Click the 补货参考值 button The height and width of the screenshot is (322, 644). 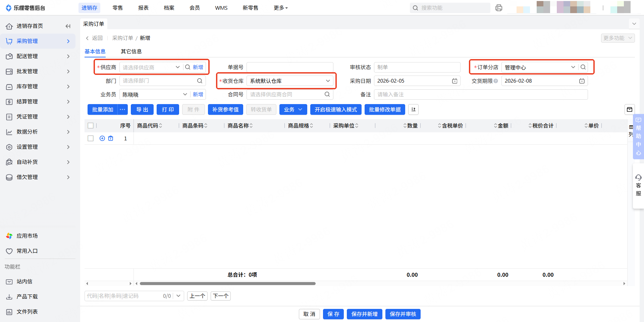pyautogui.click(x=225, y=109)
